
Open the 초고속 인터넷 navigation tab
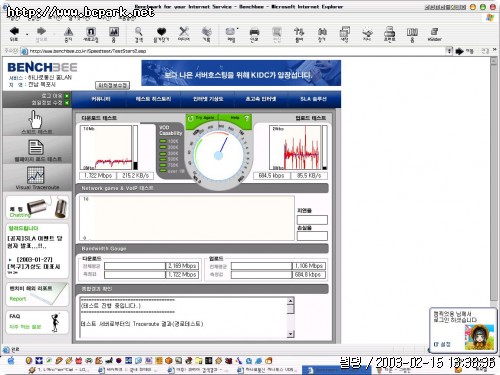click(261, 99)
